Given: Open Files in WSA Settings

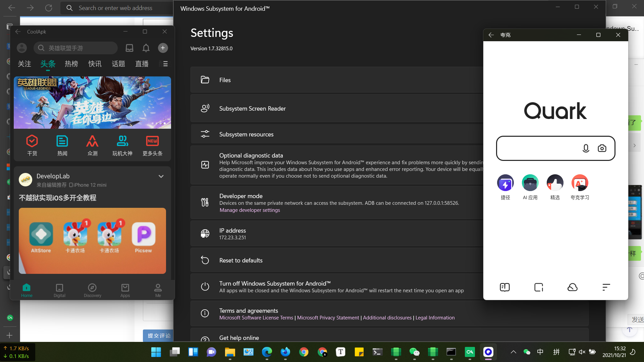Looking at the screenshot, I should coord(337,80).
